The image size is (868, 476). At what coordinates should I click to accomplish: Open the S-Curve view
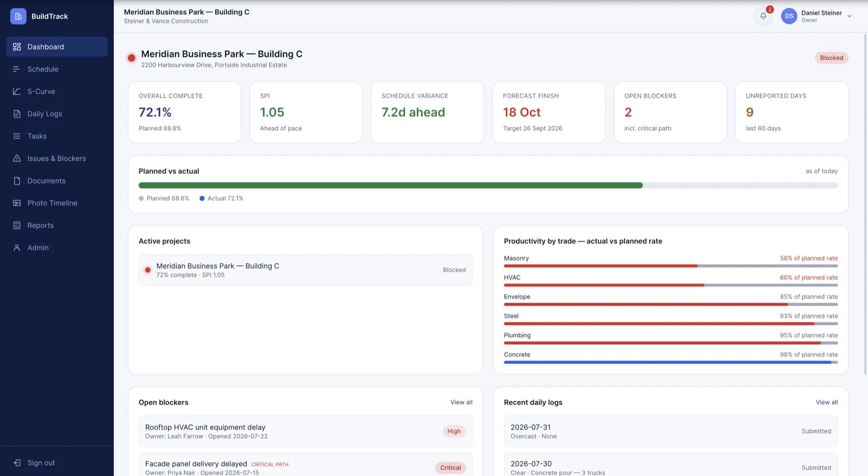[57, 92]
